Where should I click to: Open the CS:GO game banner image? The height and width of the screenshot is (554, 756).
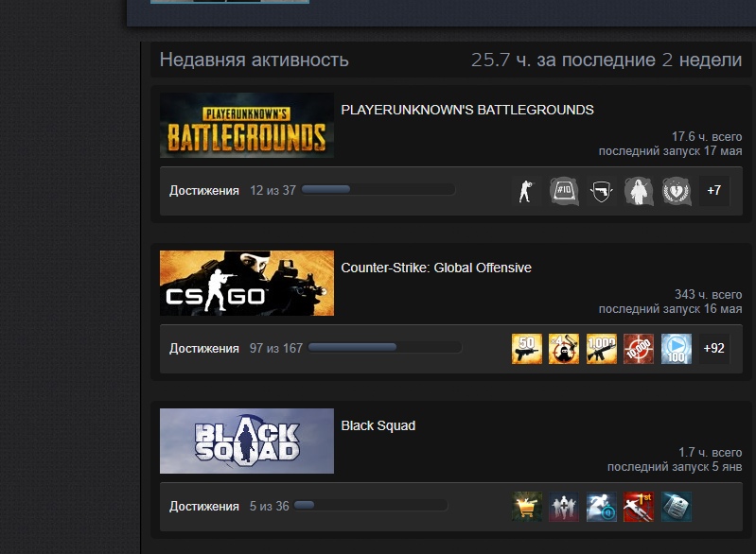pyautogui.click(x=247, y=284)
